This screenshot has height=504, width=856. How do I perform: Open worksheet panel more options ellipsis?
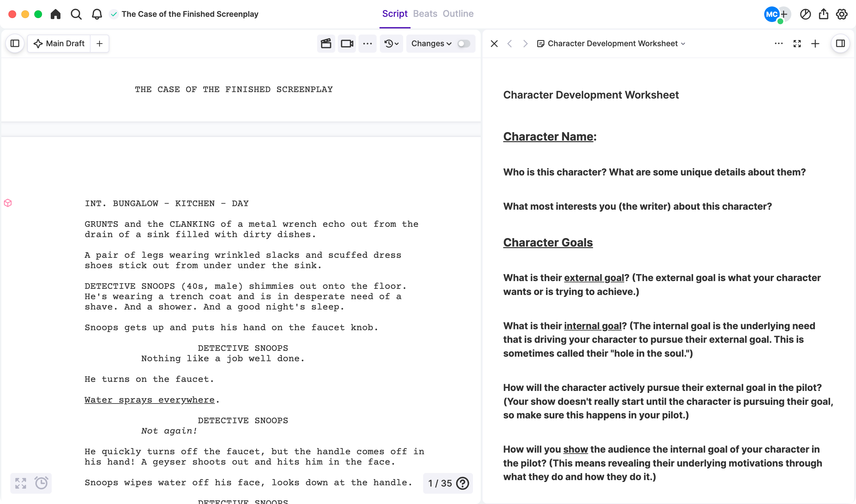(x=778, y=44)
